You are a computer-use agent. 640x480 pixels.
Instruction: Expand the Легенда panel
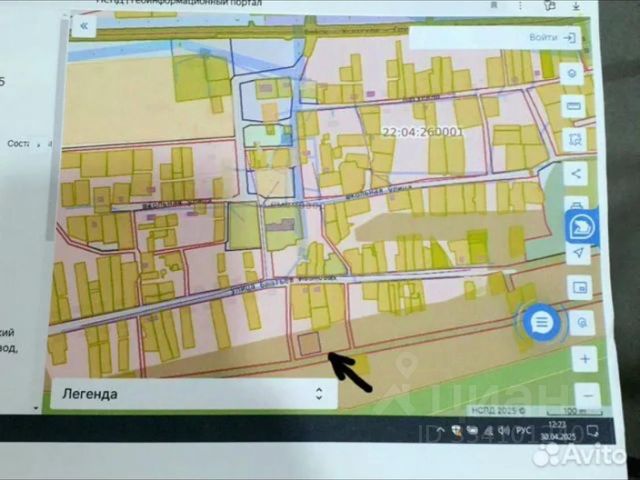(x=194, y=394)
